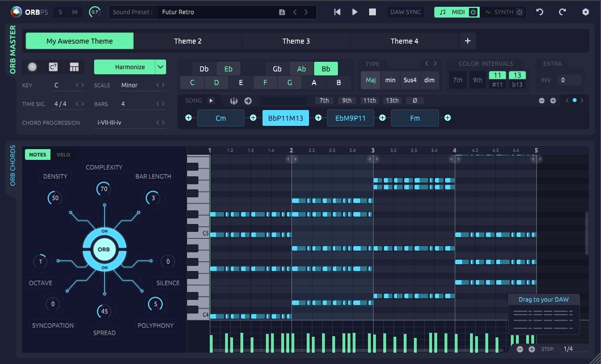This screenshot has width=601, height=364.
Task: Click the Stop playback square icon
Action: pyautogui.click(x=373, y=12)
